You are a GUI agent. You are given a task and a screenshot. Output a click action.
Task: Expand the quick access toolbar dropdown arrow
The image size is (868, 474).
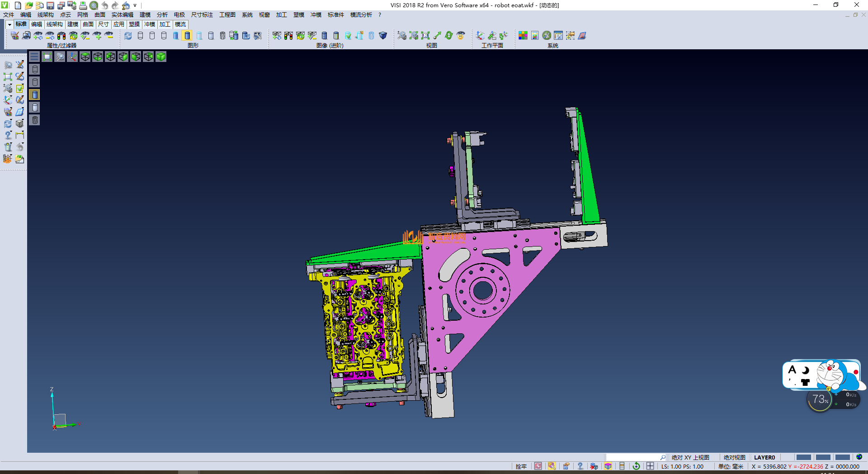(x=135, y=5)
